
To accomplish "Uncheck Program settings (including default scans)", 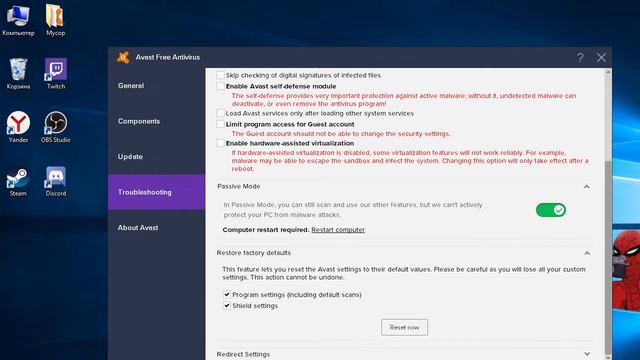I will pyautogui.click(x=227, y=294).
